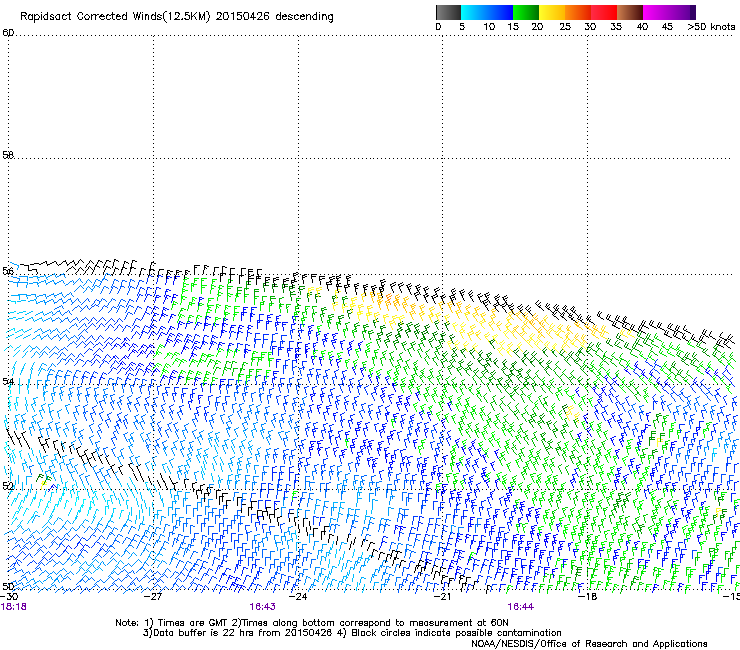Select the brown 35-40 knots legend band
The height and width of the screenshot is (650, 740).
pos(630,12)
